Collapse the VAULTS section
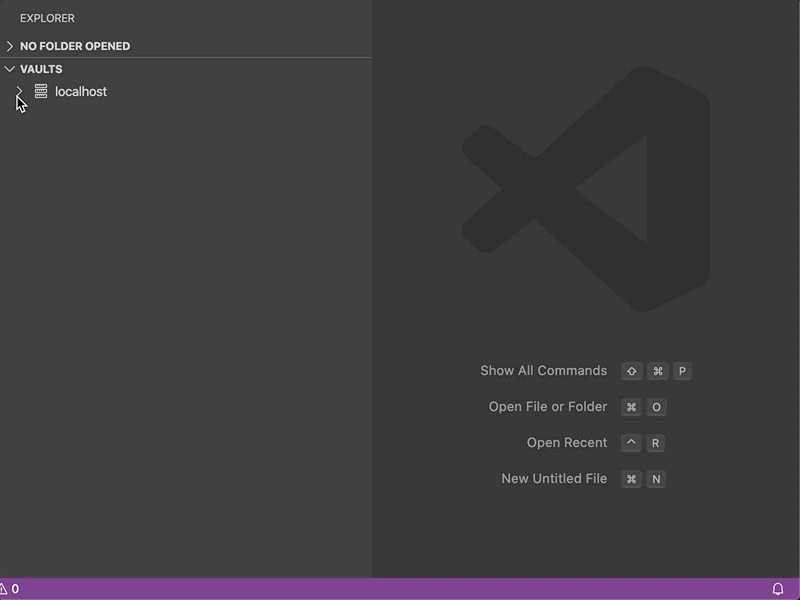The height and width of the screenshot is (600, 800). pos(10,69)
